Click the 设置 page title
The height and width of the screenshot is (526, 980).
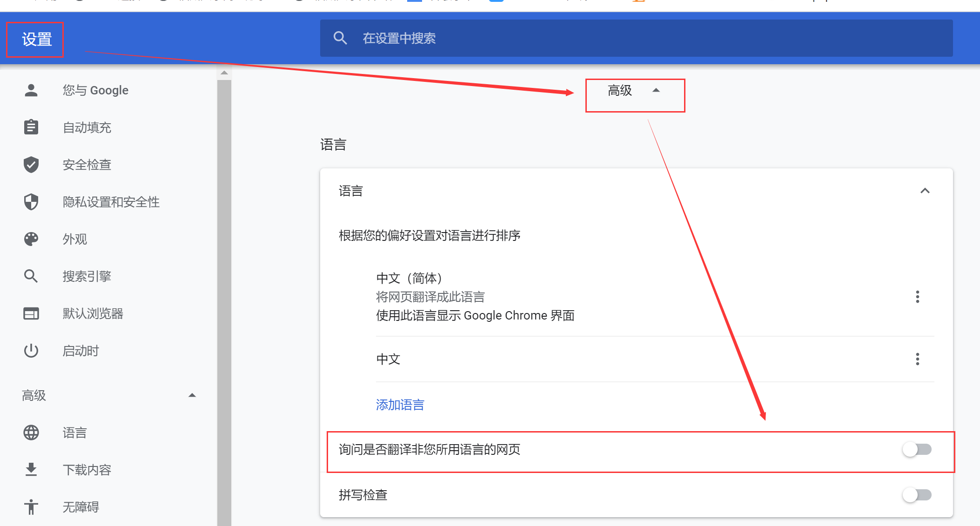click(37, 39)
